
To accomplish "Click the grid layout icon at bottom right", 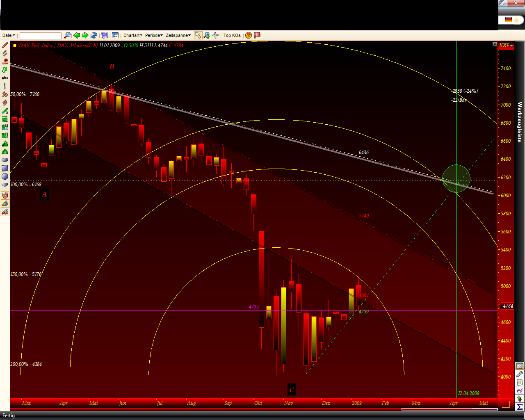I will click(520, 366).
